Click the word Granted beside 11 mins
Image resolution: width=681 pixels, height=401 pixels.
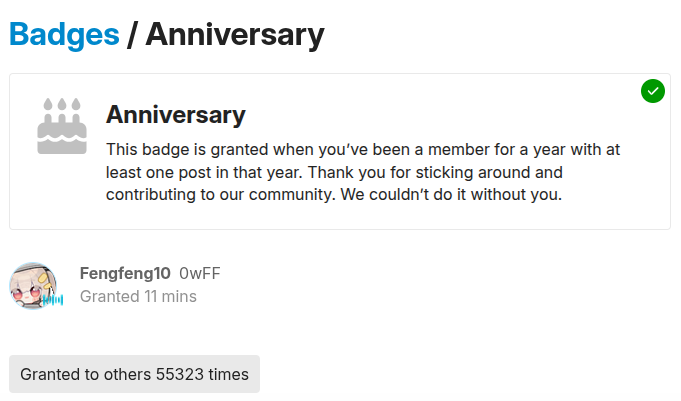coord(109,296)
